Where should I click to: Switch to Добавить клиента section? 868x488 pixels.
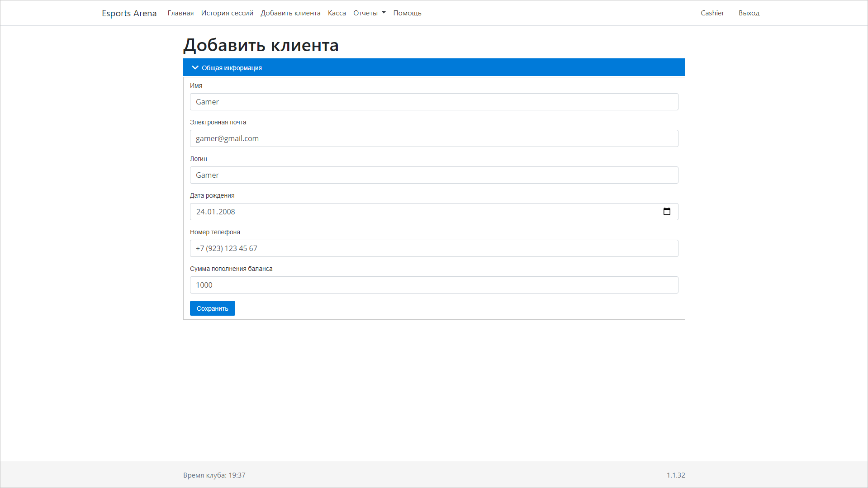290,13
